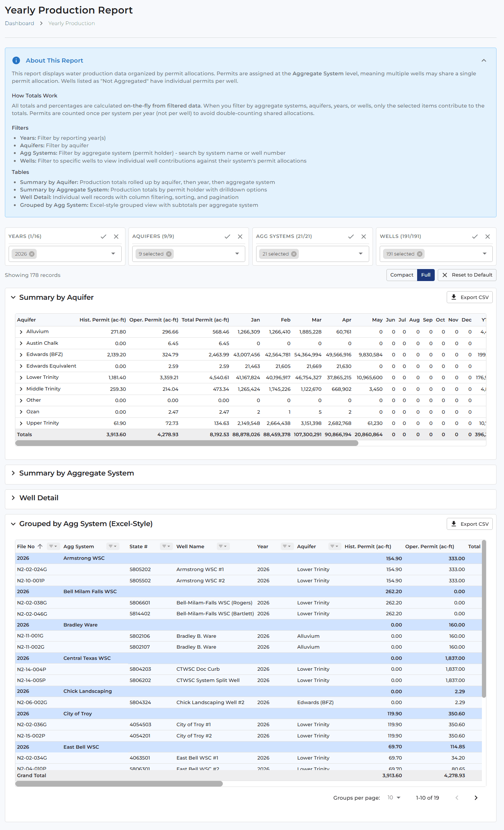Click well CTWSC Doc Curb
The width and height of the screenshot is (504, 830).
[198, 669]
